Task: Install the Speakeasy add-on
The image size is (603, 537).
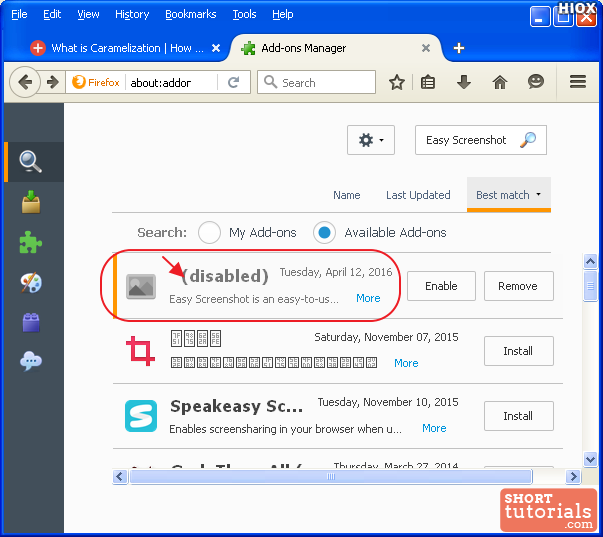Action: click(518, 416)
